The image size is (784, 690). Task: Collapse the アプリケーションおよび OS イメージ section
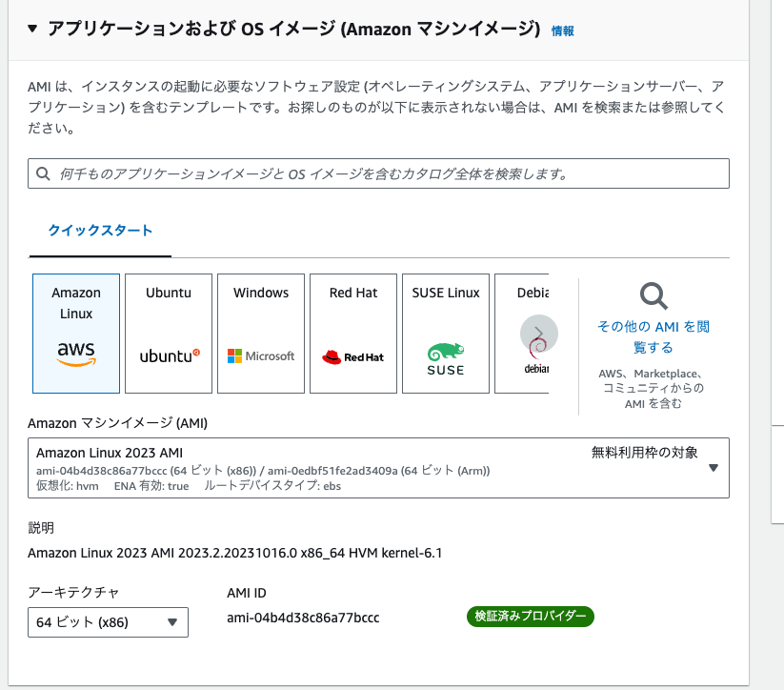point(32,29)
